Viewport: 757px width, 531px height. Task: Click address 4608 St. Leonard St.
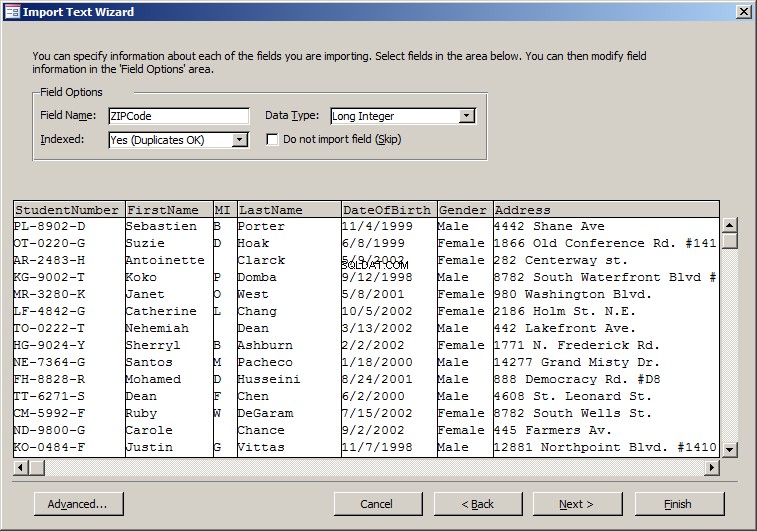tap(573, 396)
